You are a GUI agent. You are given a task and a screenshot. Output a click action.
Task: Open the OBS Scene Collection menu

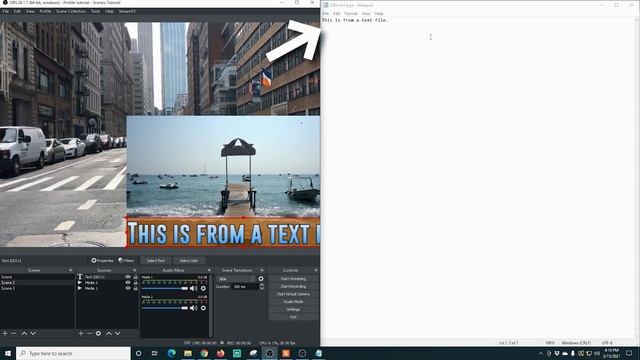click(71, 11)
